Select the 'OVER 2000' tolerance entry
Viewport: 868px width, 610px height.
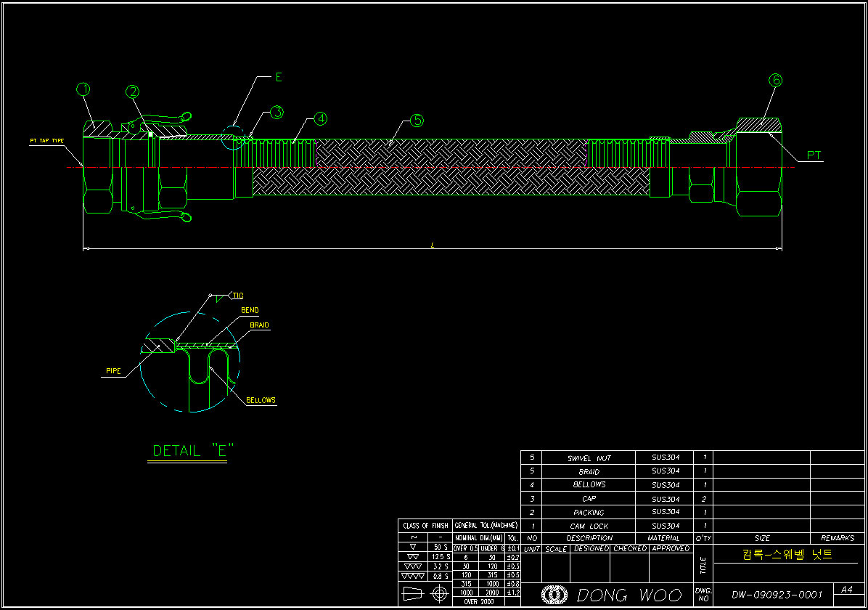tap(479, 602)
